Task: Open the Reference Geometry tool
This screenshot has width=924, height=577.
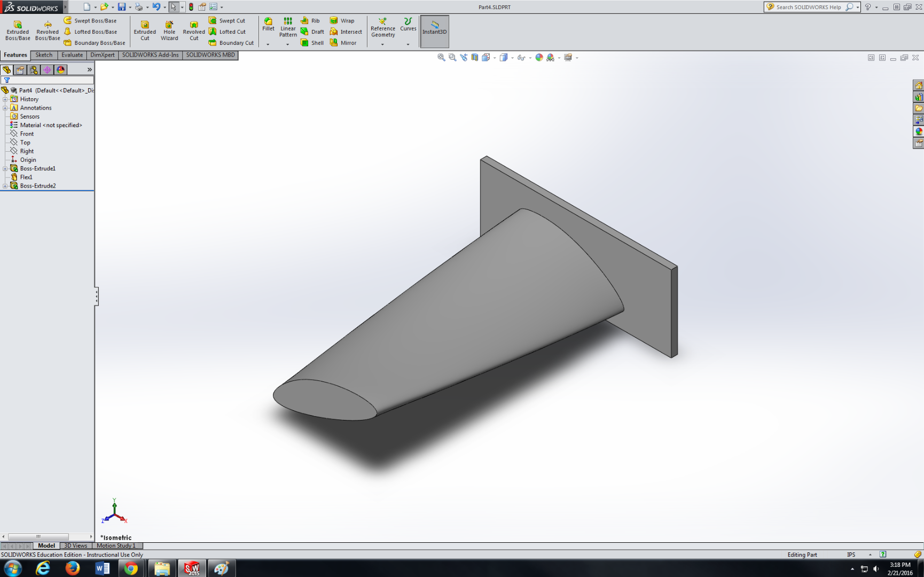Action: pyautogui.click(x=382, y=28)
